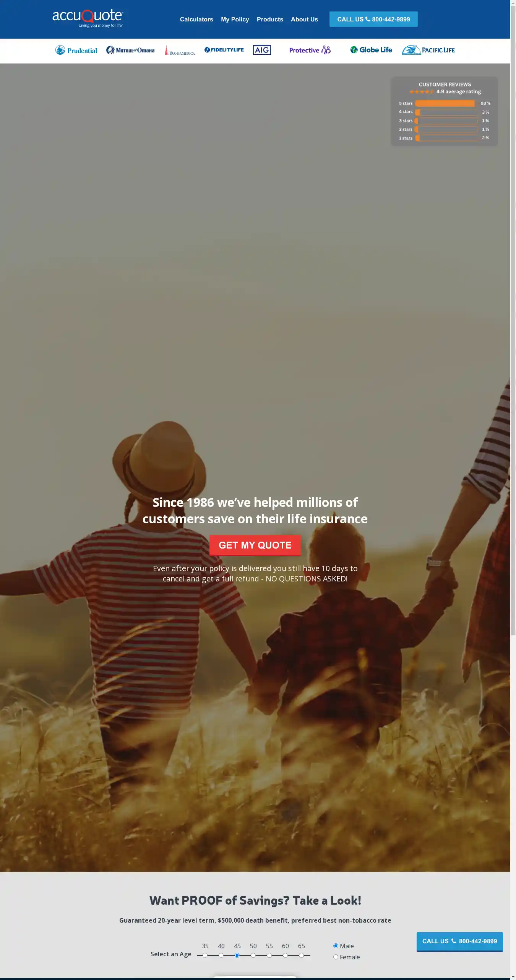Click the Globe Life logo
The image size is (516, 980).
pyautogui.click(x=371, y=50)
